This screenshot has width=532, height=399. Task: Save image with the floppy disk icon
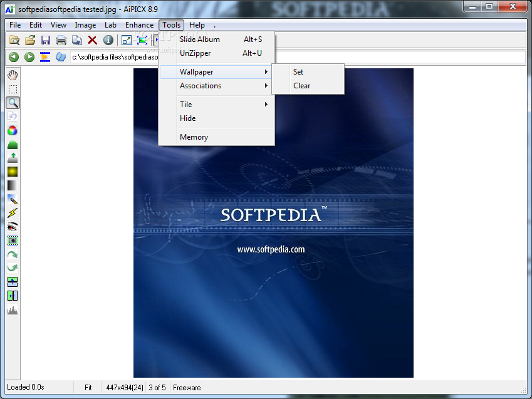[46, 40]
